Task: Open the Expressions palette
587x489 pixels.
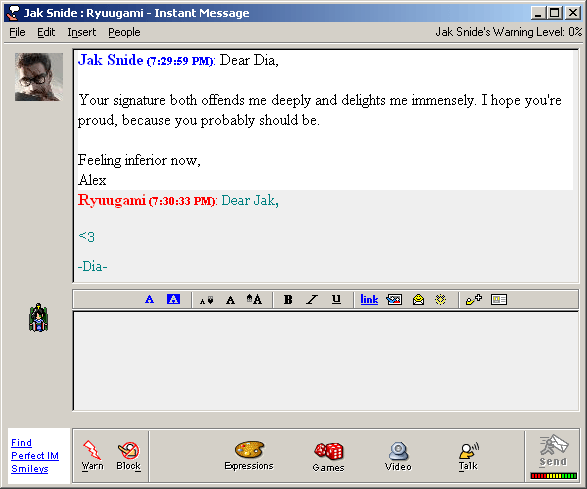Action: click(249, 455)
